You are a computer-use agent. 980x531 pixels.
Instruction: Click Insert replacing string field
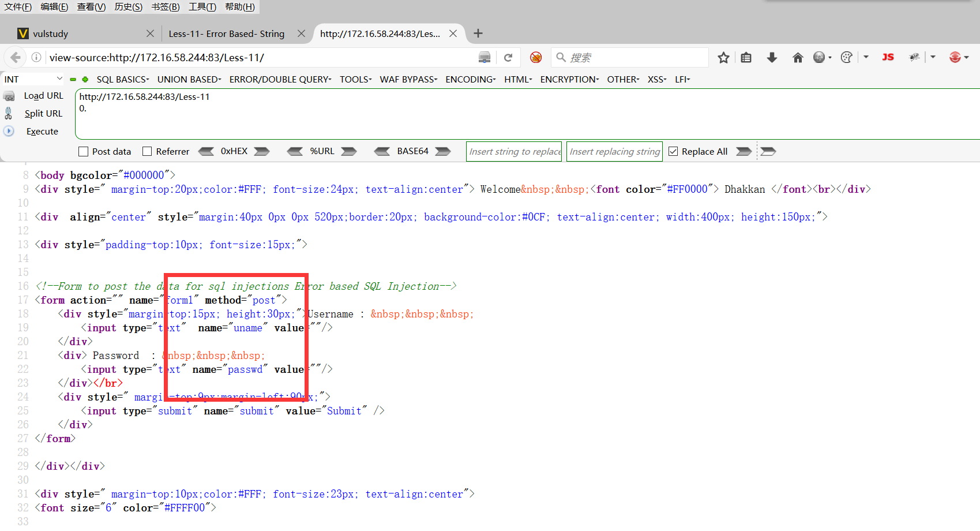tap(614, 151)
